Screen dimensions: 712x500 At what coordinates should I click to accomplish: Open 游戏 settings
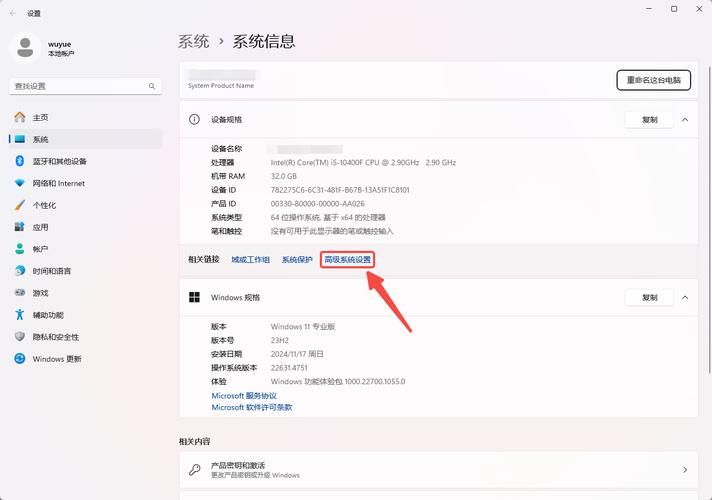85,292
